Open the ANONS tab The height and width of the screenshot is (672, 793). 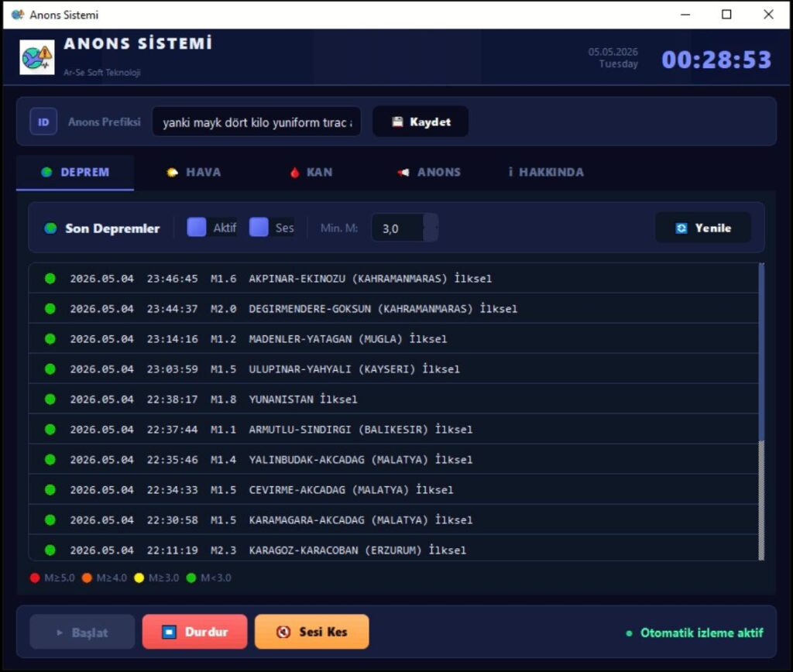click(429, 173)
